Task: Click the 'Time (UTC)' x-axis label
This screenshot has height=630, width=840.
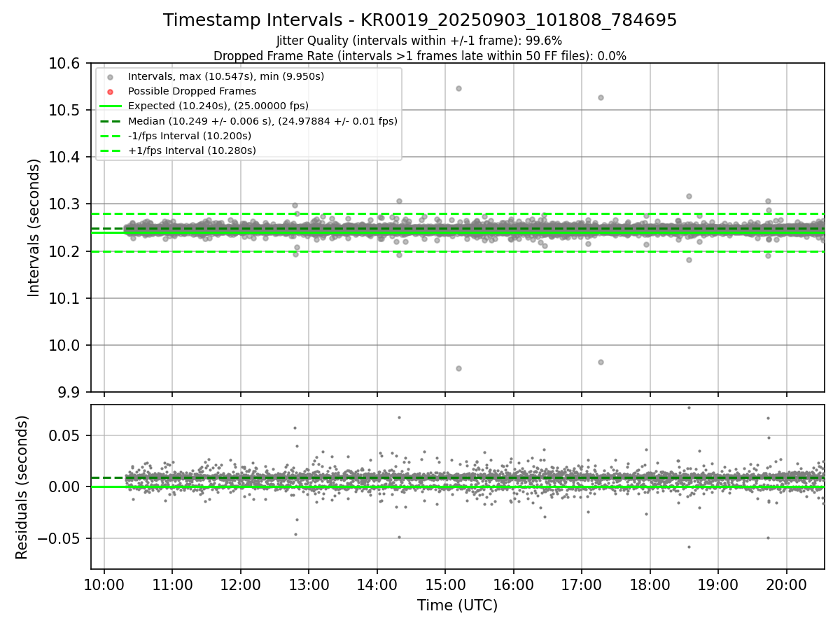Action: [458, 605]
